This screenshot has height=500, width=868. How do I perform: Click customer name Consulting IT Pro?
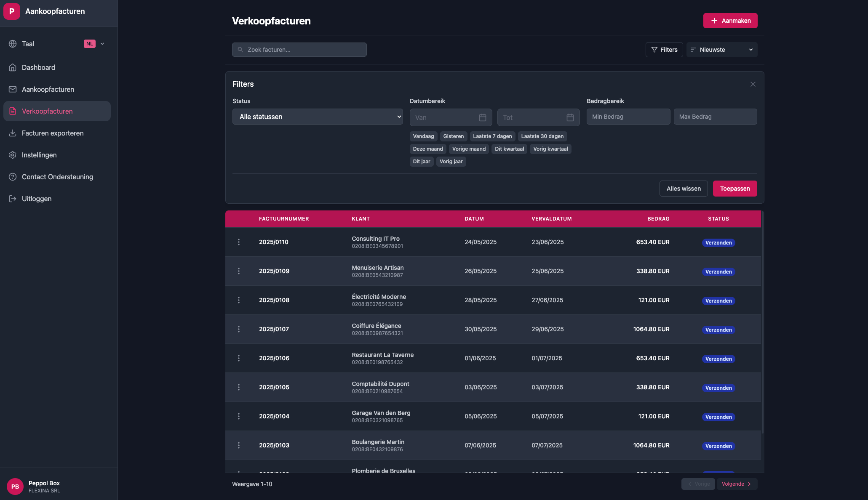[376, 239]
